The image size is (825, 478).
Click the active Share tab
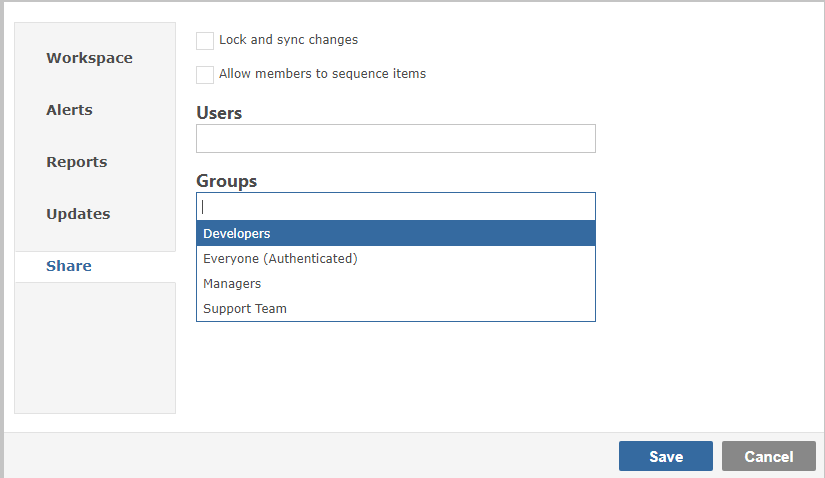[x=69, y=266]
